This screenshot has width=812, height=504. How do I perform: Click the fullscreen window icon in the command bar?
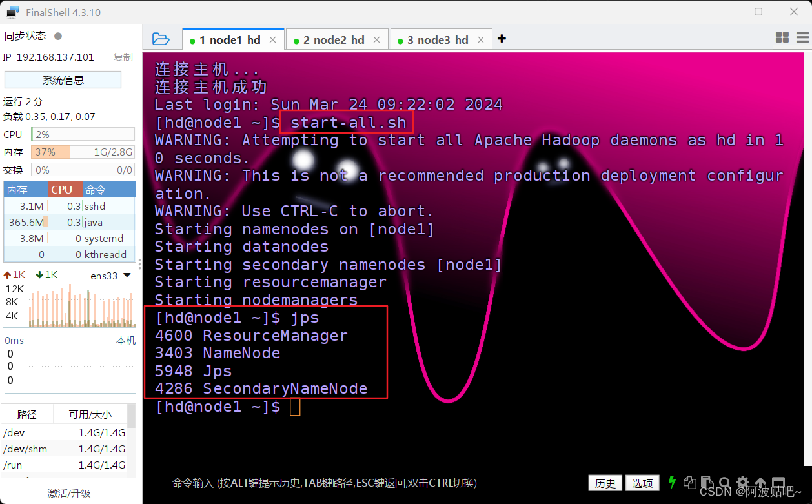(x=778, y=483)
